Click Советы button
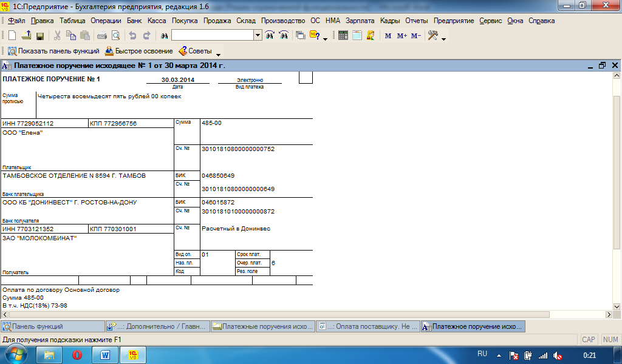 (195, 51)
